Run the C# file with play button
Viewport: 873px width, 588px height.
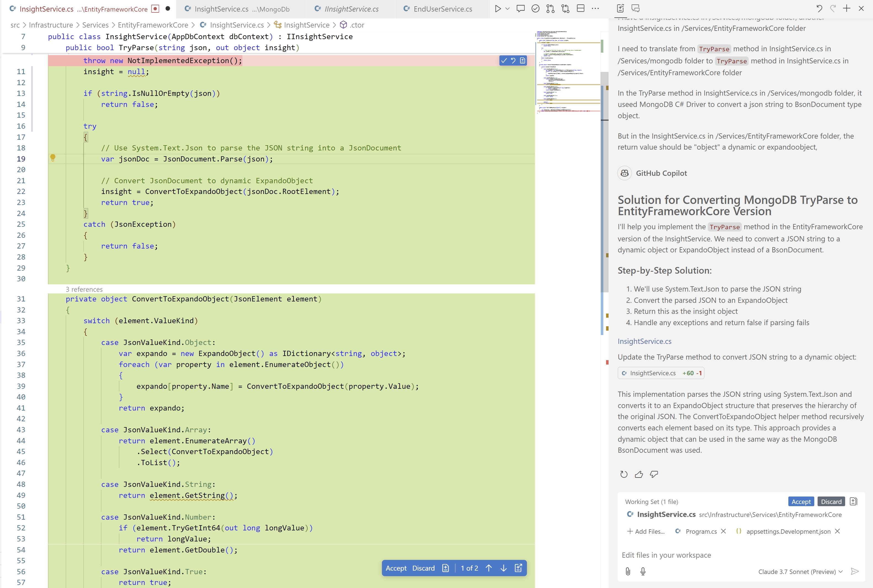[498, 9]
